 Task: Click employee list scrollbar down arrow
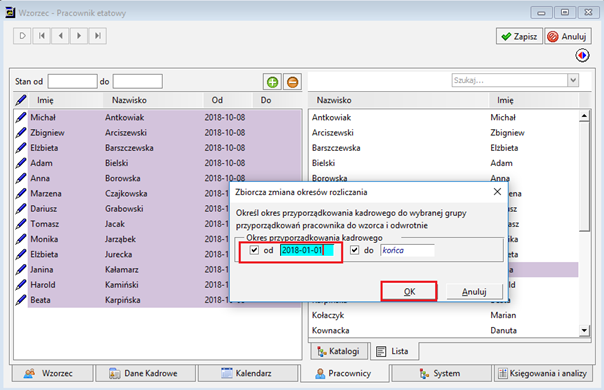(584, 330)
